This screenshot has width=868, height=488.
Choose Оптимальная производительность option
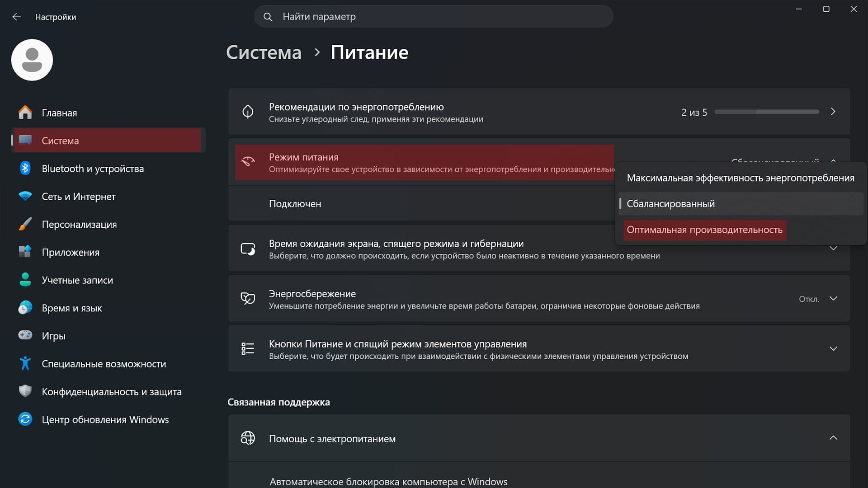click(x=741, y=230)
